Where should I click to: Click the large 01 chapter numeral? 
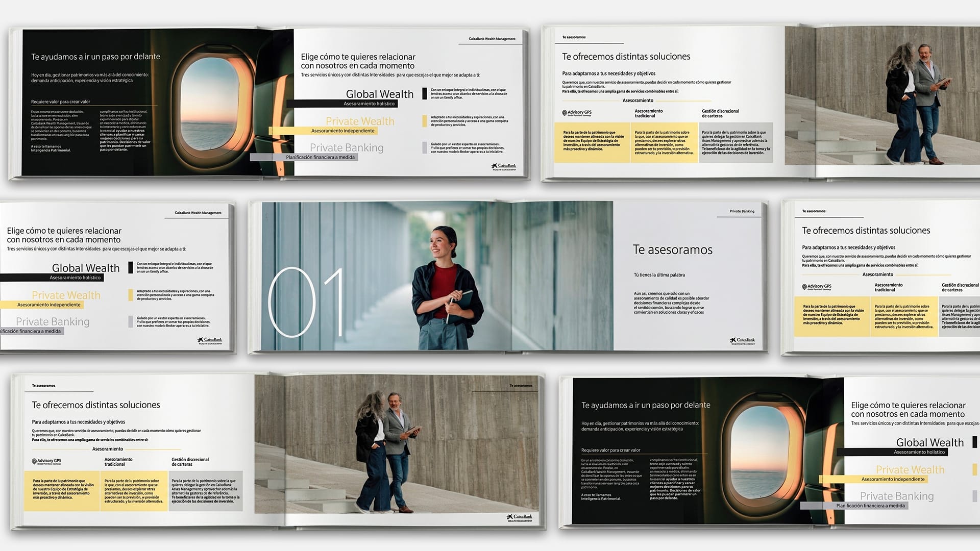(x=305, y=302)
